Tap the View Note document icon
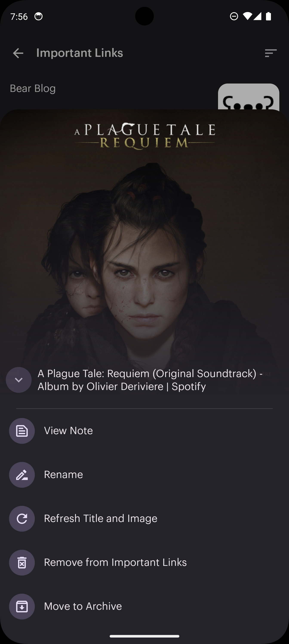289x644 pixels. [22, 431]
